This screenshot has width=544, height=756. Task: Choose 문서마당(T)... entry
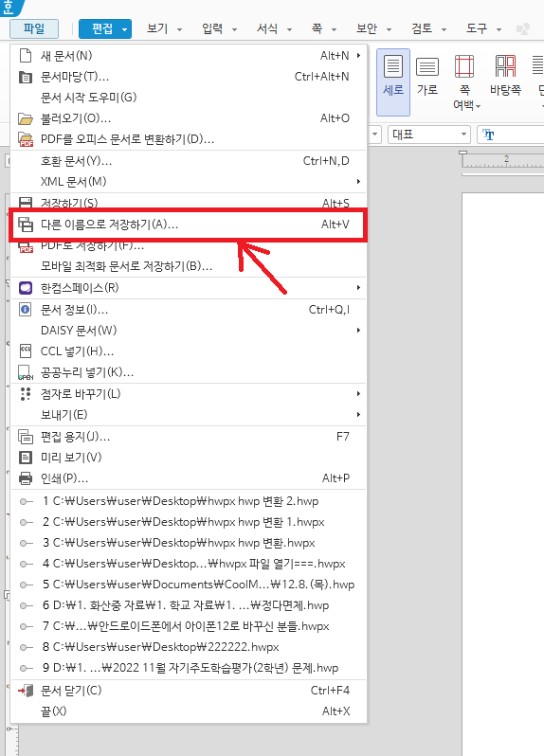point(189,77)
